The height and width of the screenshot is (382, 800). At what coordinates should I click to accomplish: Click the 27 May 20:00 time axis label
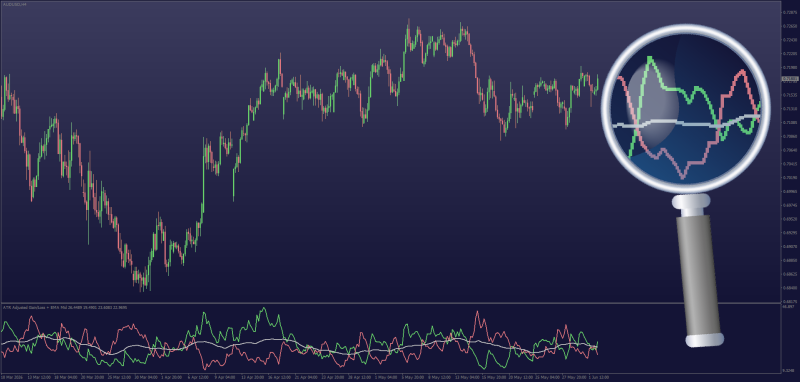574,377
